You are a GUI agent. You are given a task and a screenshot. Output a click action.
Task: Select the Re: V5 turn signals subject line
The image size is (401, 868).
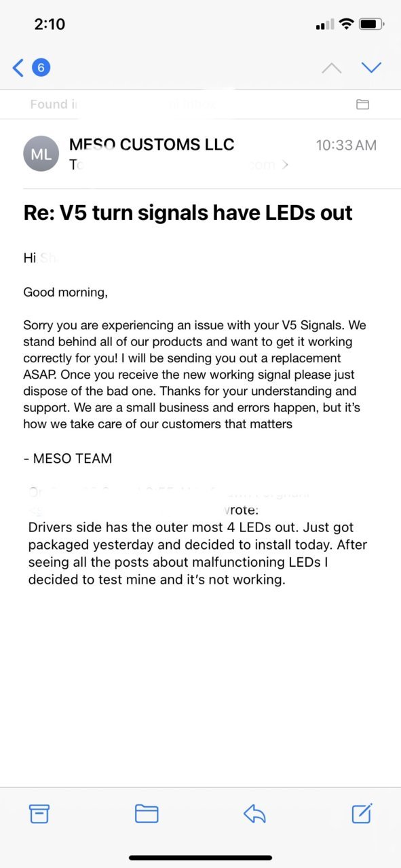[x=188, y=212]
